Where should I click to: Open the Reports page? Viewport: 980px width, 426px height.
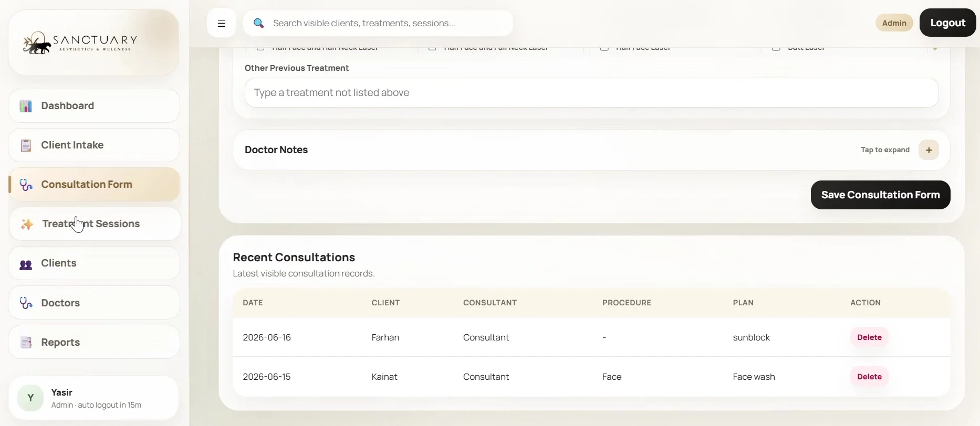point(94,342)
